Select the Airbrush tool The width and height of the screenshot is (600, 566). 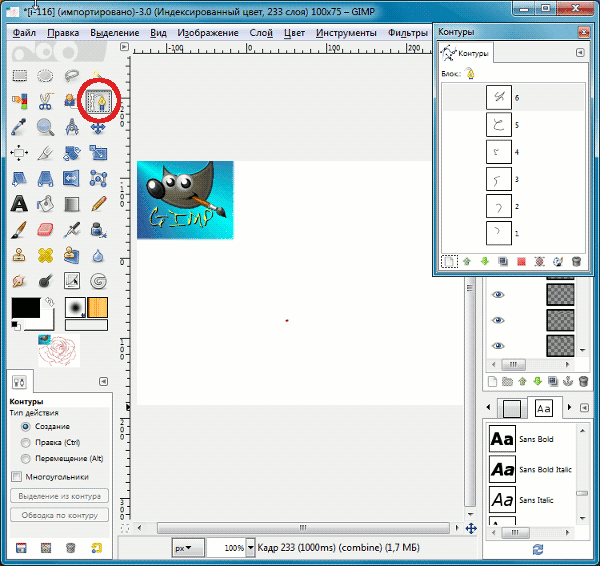coord(72,230)
